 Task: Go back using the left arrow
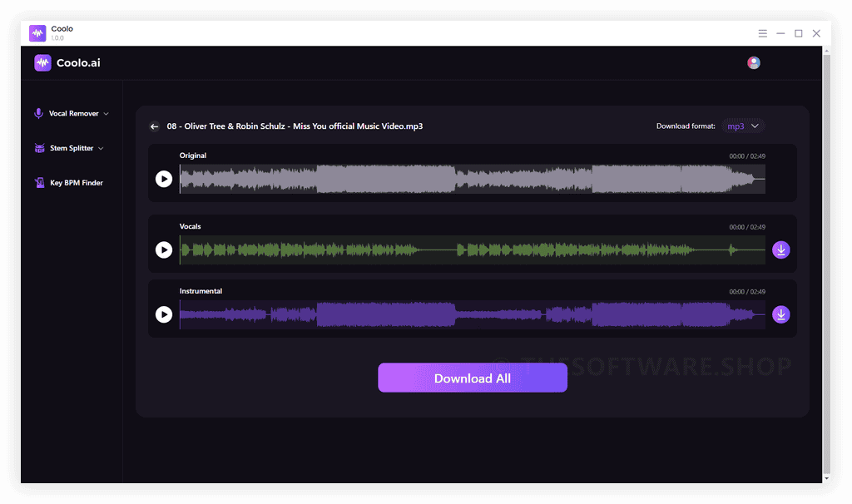click(x=154, y=126)
